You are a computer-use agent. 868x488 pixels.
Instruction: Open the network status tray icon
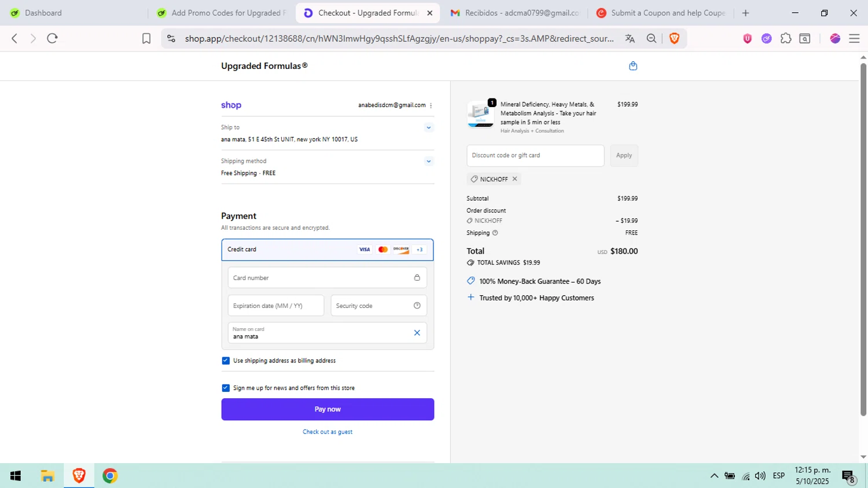point(746,476)
